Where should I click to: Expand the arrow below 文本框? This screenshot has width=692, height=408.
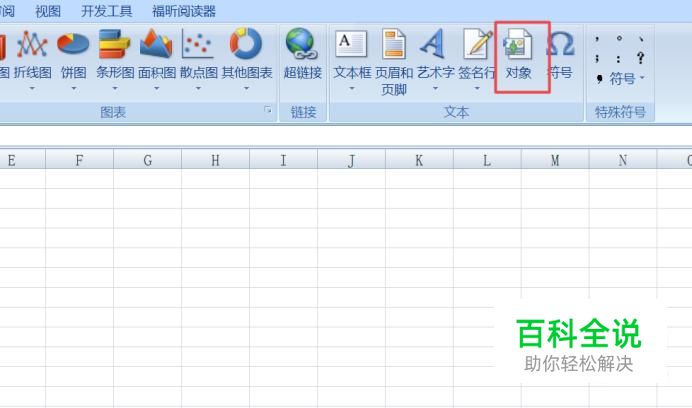point(352,88)
